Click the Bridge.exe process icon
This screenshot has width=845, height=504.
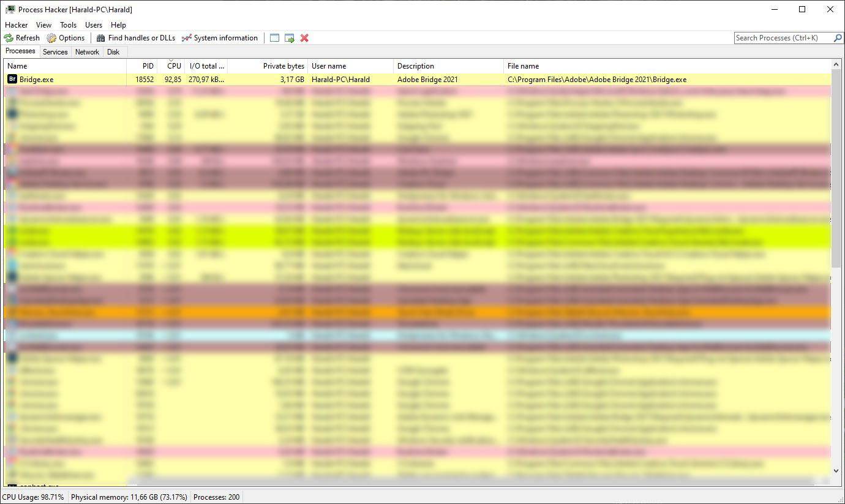pos(12,80)
